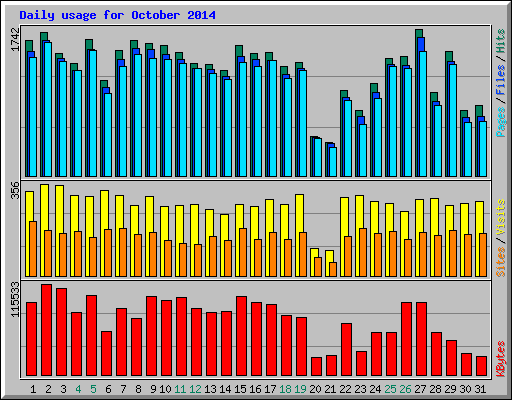Click the KBytes legend label
Viewport: 512px width, 400px height.
501,359
